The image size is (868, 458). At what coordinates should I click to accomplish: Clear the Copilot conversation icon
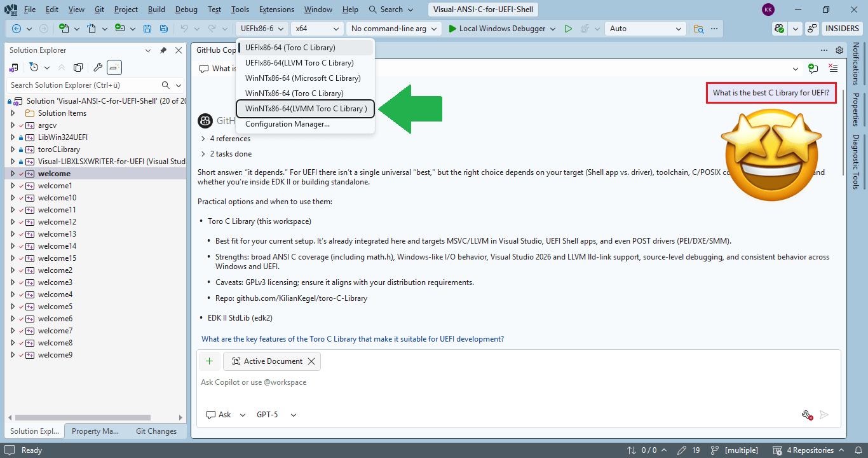click(x=833, y=68)
